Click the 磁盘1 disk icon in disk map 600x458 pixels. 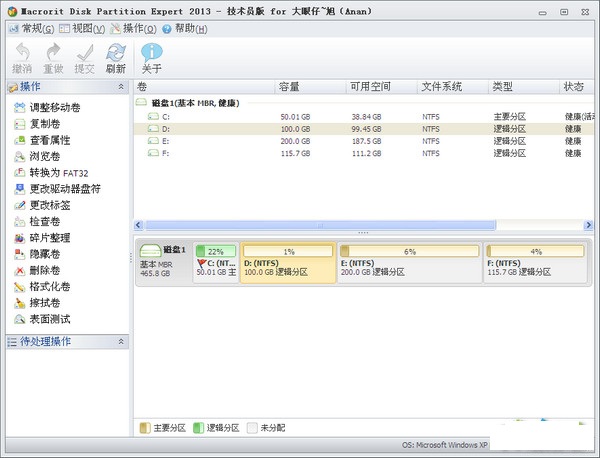tap(150, 251)
